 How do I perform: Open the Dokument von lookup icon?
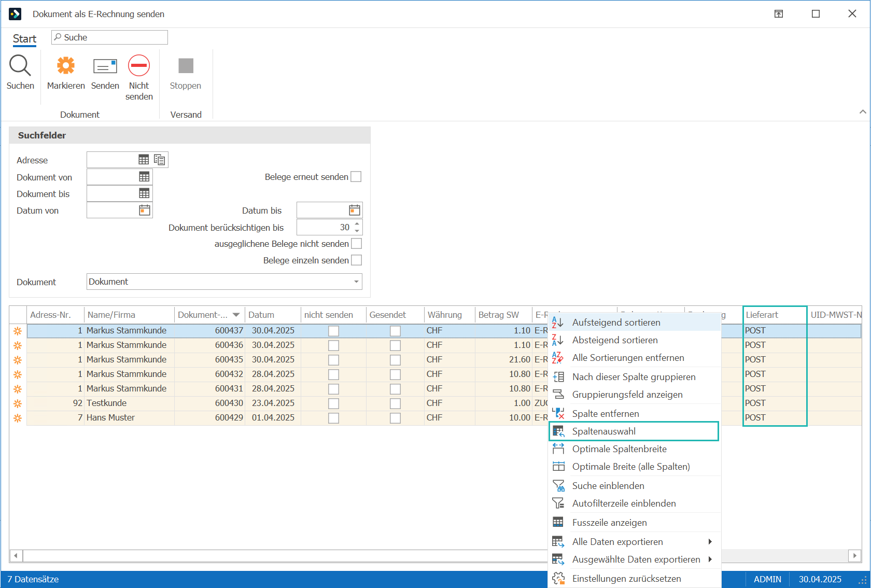tap(144, 177)
